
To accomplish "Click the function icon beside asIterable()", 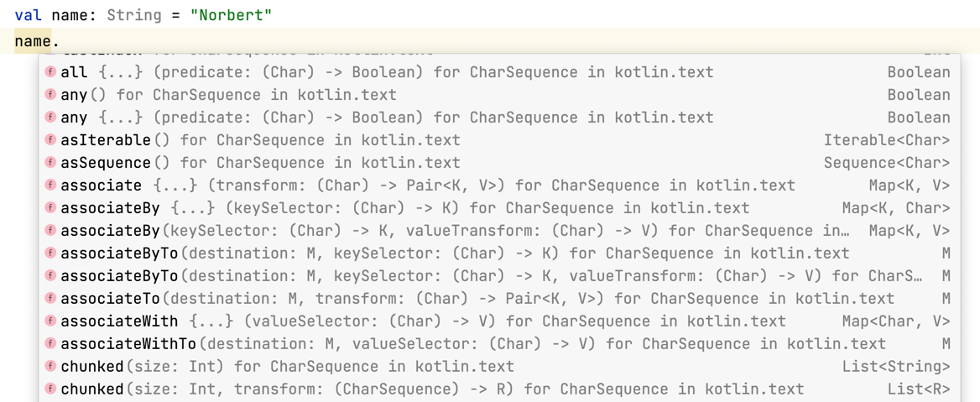I will [50, 140].
